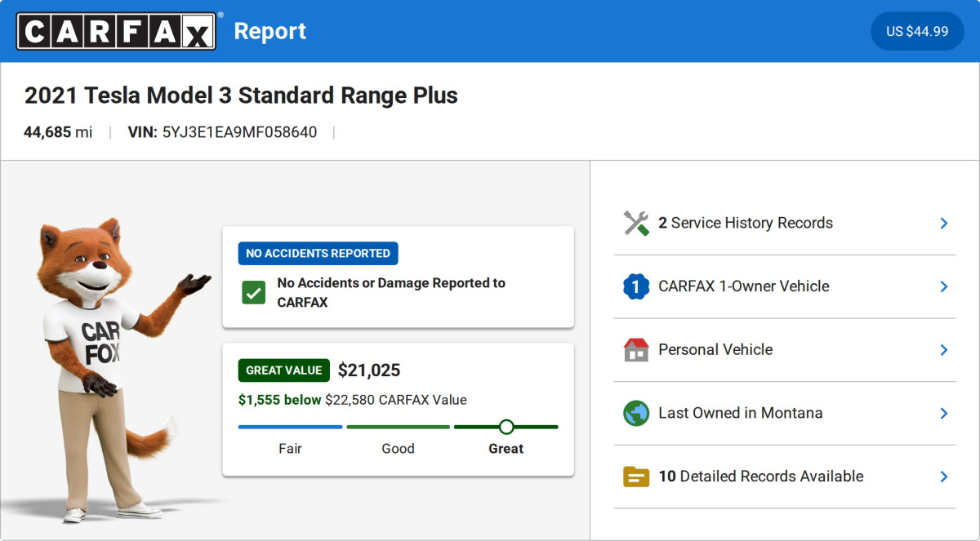Click the 44,685 mi mileage text
This screenshot has height=541, width=980.
coord(58,132)
